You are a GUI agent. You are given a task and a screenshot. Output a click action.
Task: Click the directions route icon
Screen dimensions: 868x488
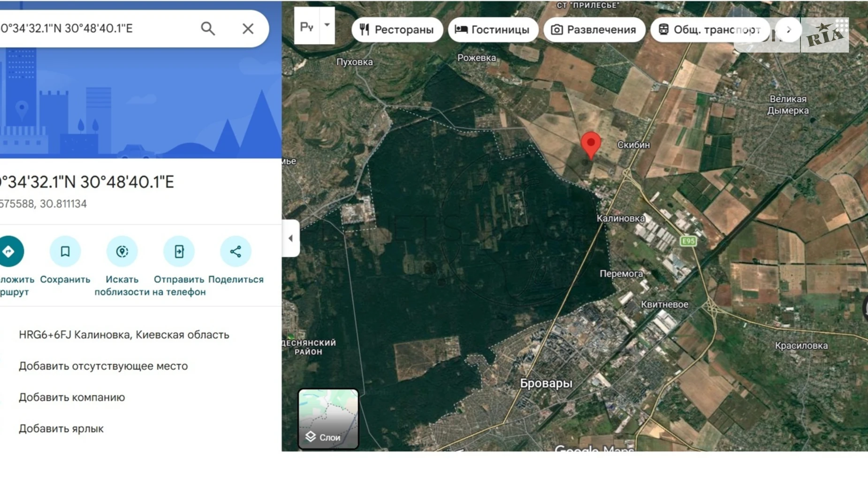click(9, 252)
